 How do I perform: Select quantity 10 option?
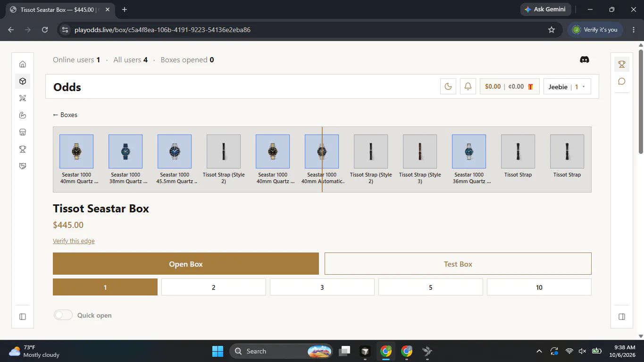[539, 287]
